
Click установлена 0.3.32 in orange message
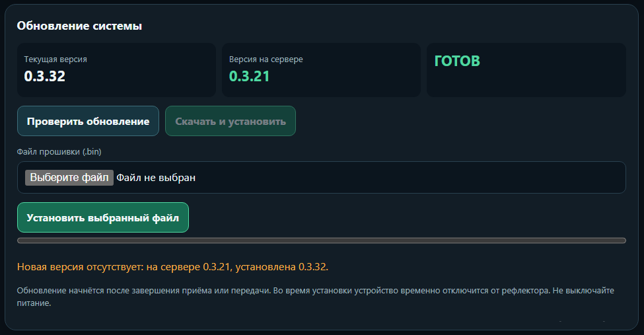click(x=282, y=267)
